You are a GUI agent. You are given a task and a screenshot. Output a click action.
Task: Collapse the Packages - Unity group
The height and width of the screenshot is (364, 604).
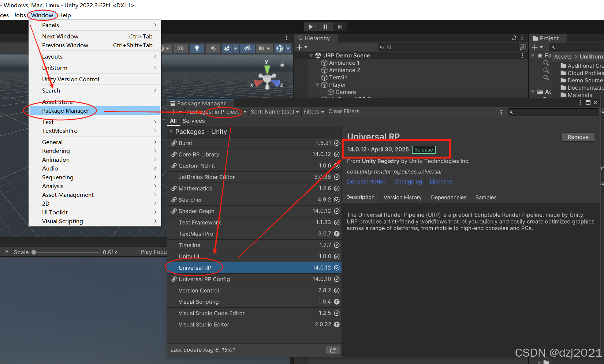pos(171,132)
